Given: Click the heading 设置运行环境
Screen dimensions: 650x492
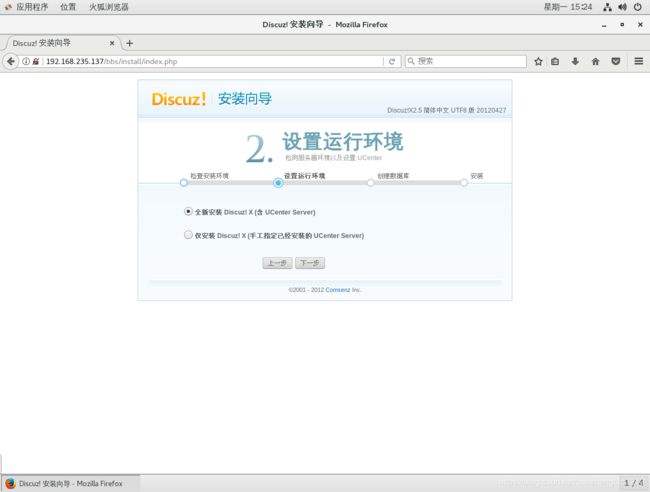Looking at the screenshot, I should [343, 142].
